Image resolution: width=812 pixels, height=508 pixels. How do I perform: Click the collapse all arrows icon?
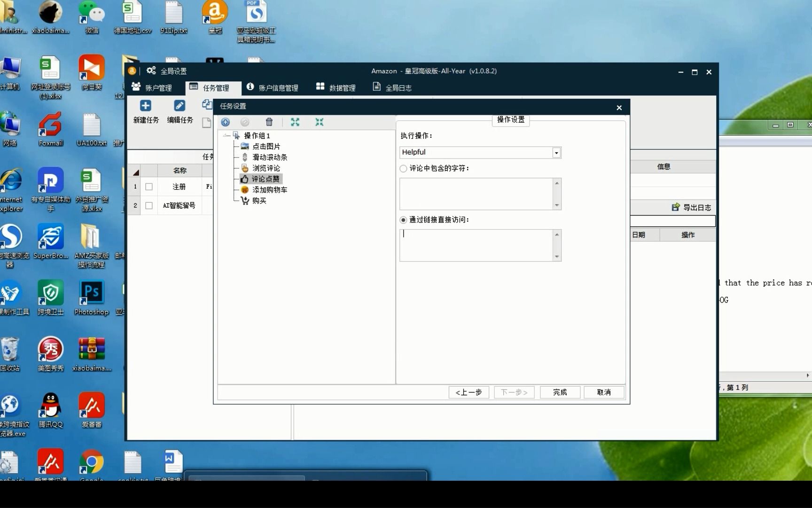pos(320,122)
